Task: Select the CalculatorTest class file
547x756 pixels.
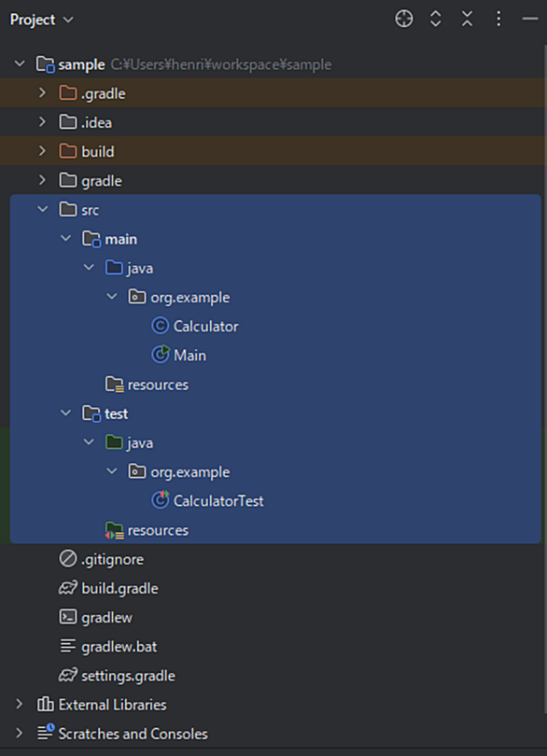Action: tap(207, 501)
